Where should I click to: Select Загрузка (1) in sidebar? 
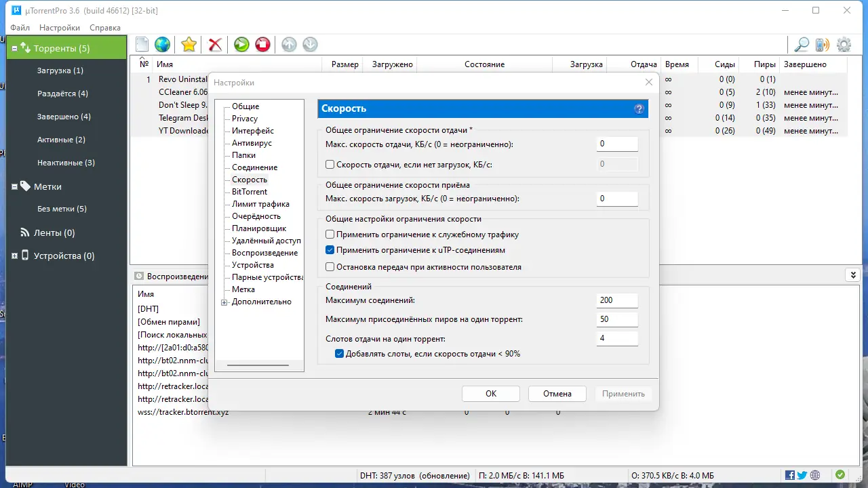[60, 70]
